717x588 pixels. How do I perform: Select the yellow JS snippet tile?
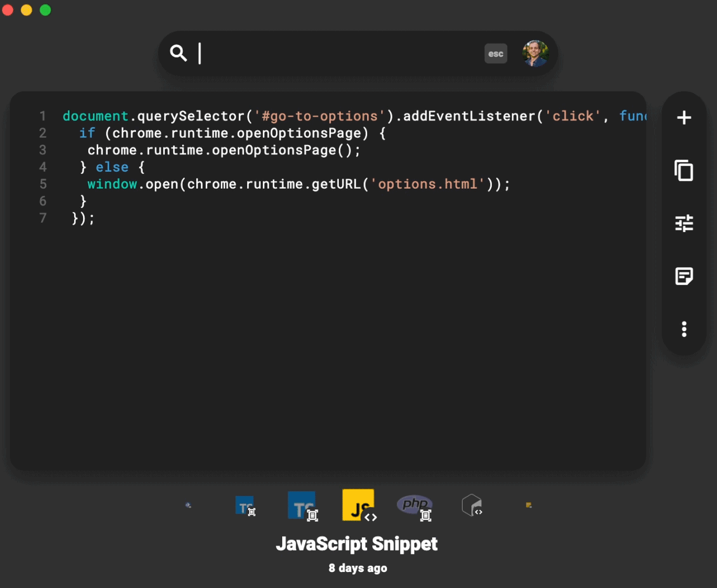coord(359,505)
